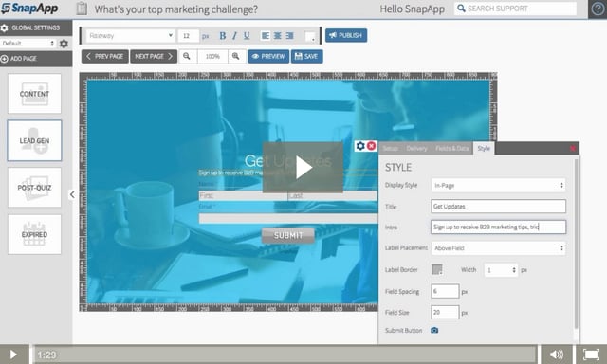This screenshot has height=364, width=607.
Task: Select the Style tab
Action: click(x=484, y=148)
